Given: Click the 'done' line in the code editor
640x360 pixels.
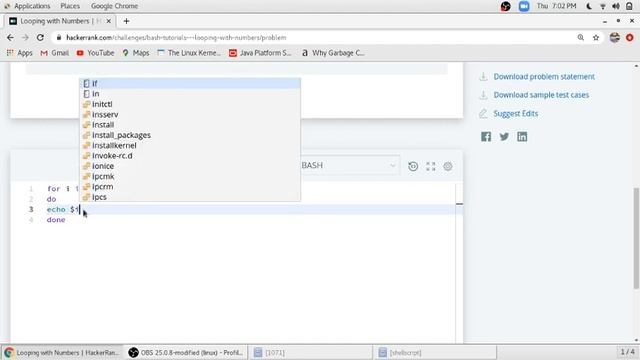Looking at the screenshot, I should (x=56, y=220).
